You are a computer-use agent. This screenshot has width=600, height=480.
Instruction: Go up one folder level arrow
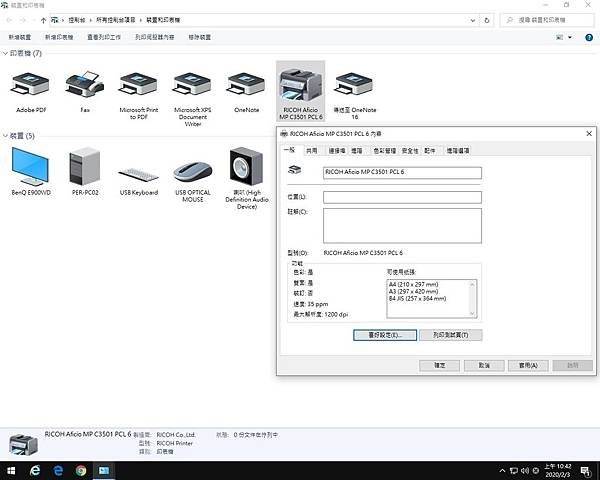coord(43,20)
